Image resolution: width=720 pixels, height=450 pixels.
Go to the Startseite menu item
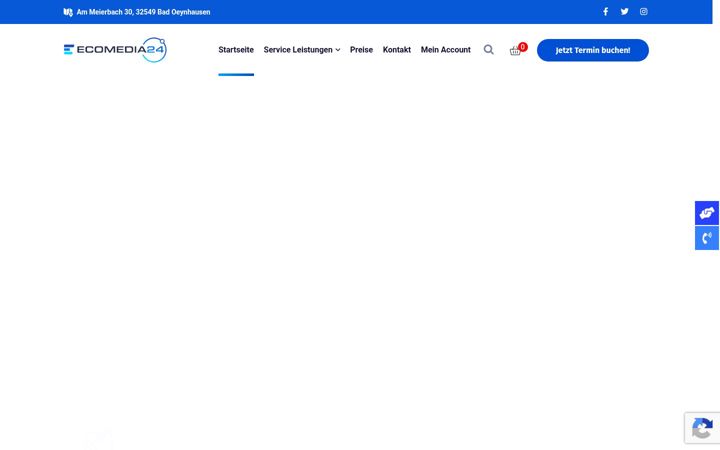pyautogui.click(x=236, y=50)
